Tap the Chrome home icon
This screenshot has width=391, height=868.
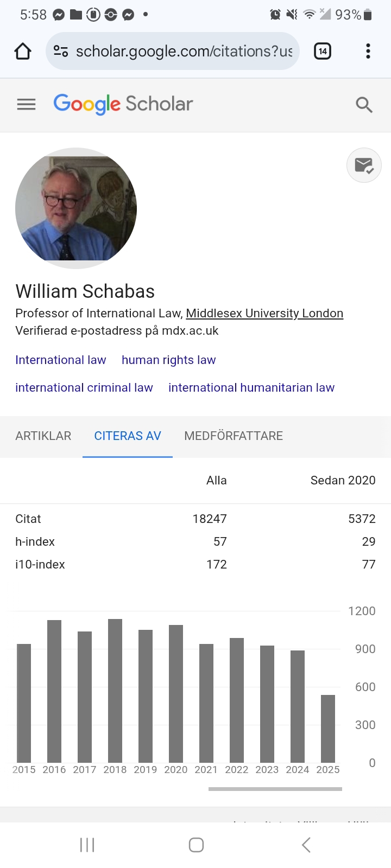(x=23, y=52)
